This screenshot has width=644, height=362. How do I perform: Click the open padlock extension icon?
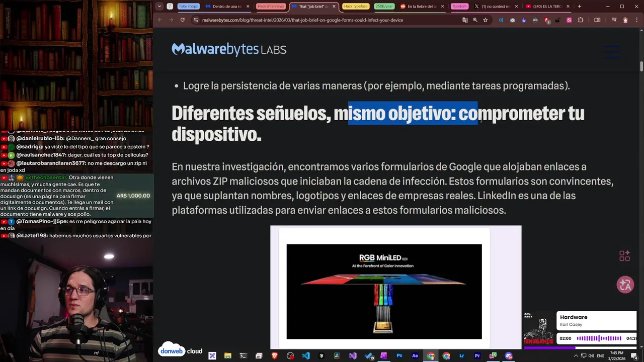click(x=558, y=20)
